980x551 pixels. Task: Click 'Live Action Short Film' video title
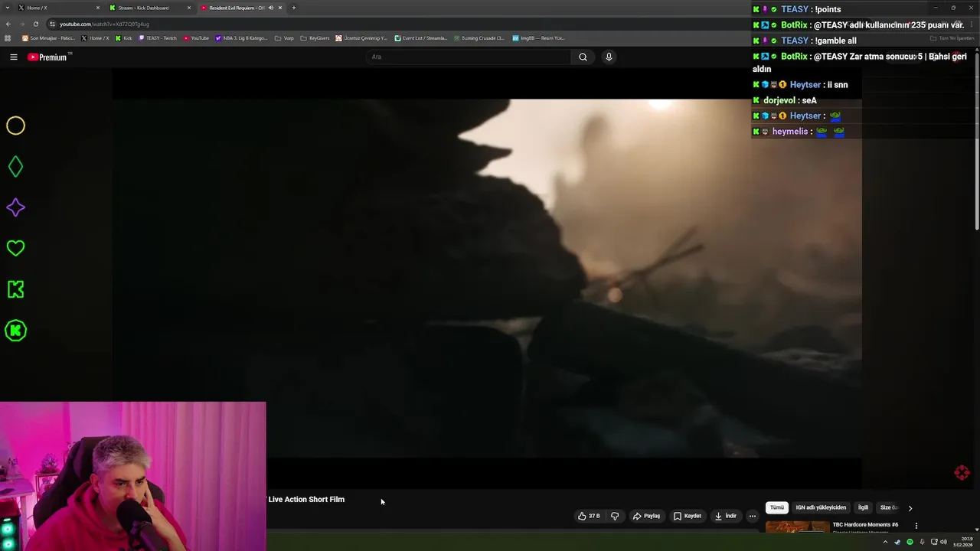tap(306, 499)
